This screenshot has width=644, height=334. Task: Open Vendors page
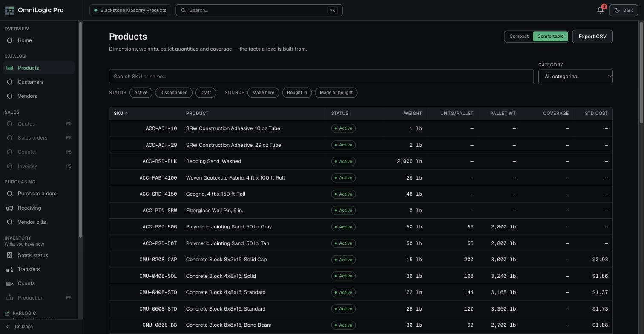(x=39, y=96)
